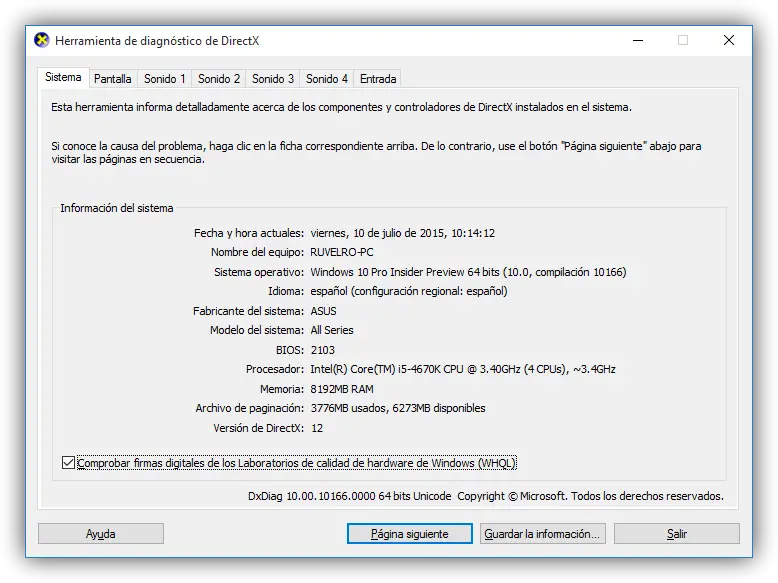Click the Sistema operativo label
This screenshot has height=583, width=778.
259,272
